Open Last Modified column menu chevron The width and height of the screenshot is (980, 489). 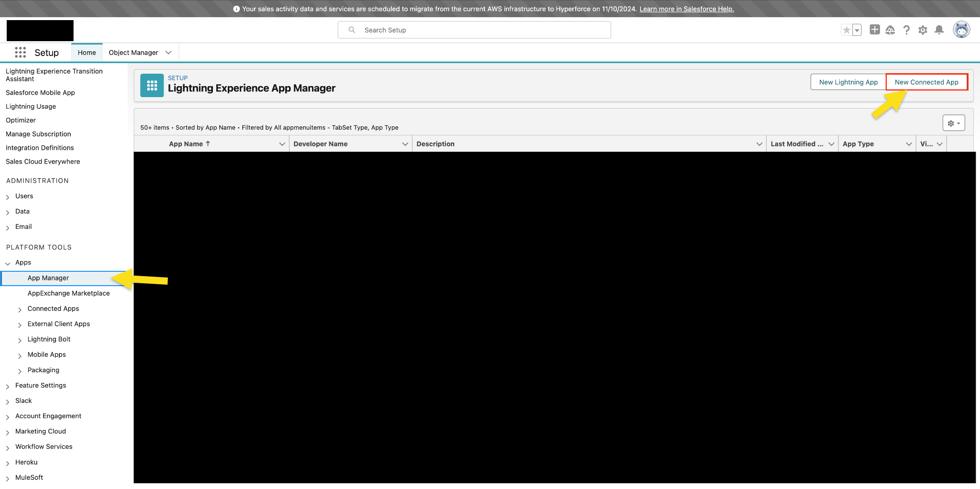pos(832,144)
